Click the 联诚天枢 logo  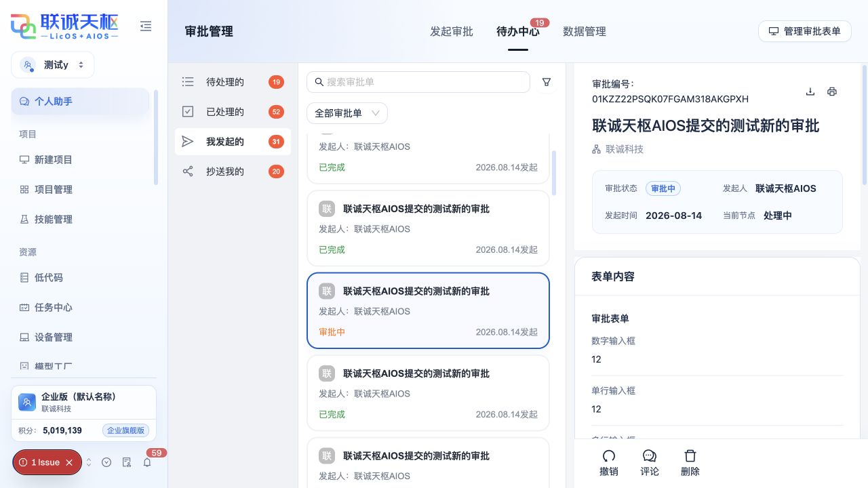64,26
